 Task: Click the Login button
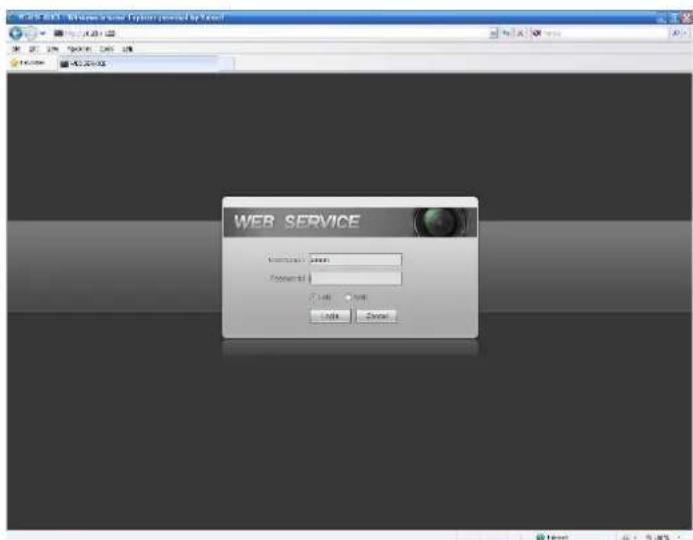pyautogui.click(x=330, y=316)
